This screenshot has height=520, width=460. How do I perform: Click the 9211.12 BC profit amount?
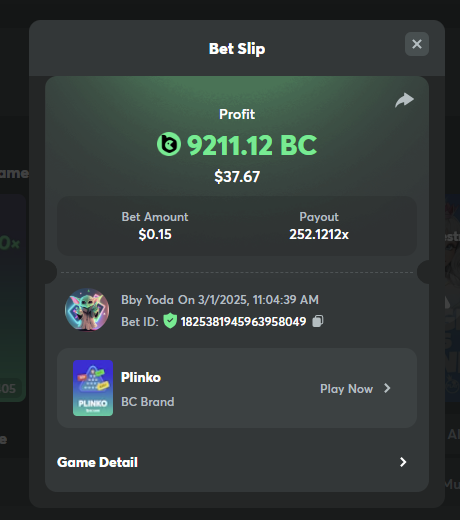click(252, 145)
